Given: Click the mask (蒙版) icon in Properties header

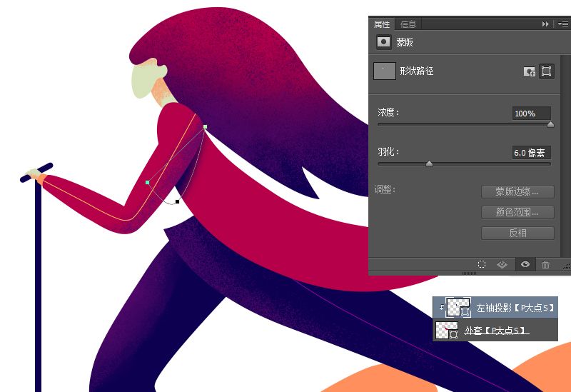Looking at the screenshot, I should pos(384,42).
